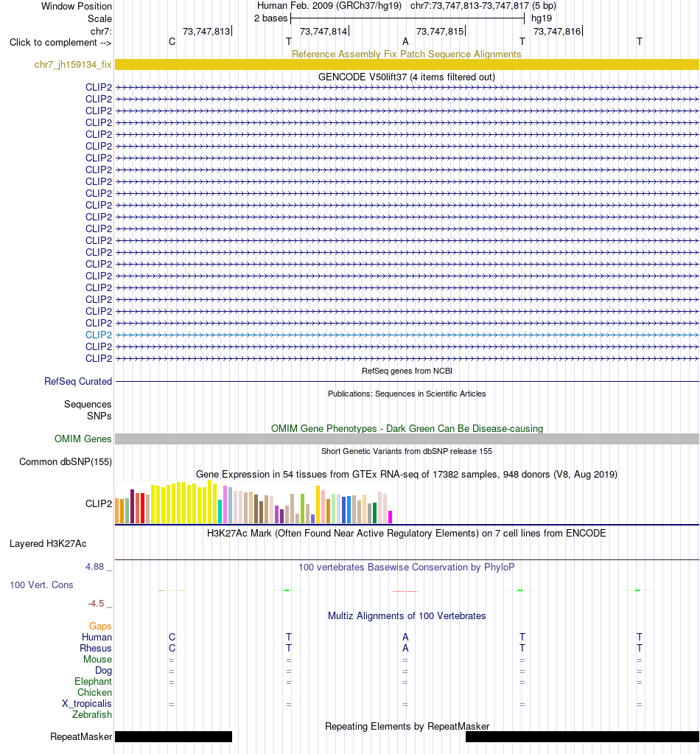The width and height of the screenshot is (700, 754).
Task: Click base C in the complement row
Action: click(172, 42)
